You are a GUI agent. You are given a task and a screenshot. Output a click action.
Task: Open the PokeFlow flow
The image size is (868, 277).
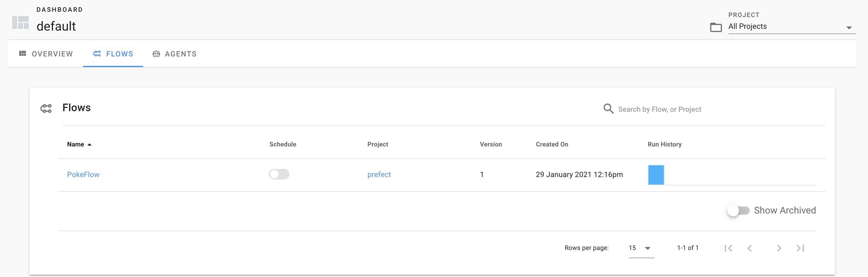click(83, 174)
